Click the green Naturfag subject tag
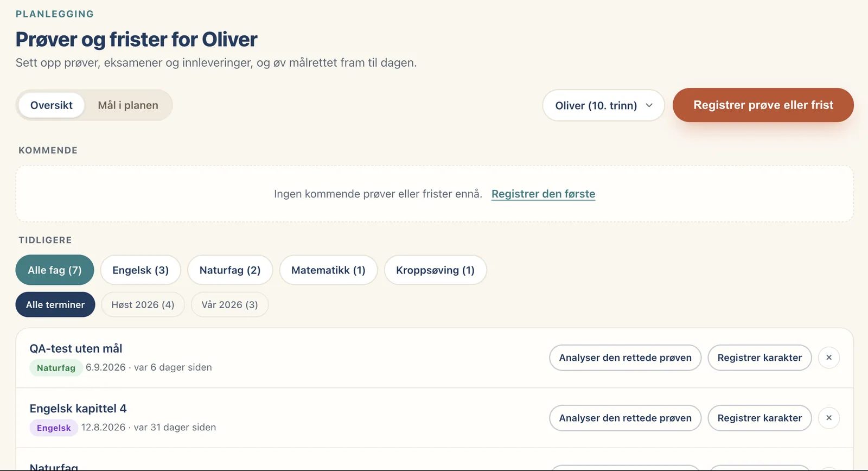The height and width of the screenshot is (471, 868). click(x=56, y=368)
